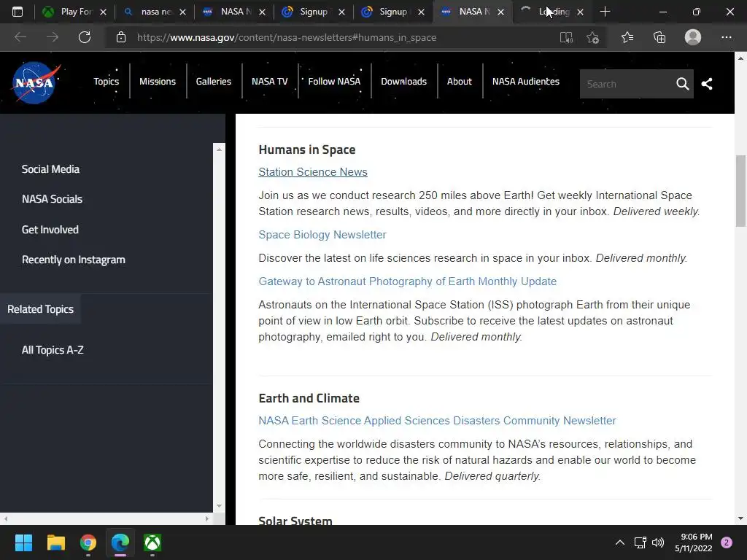Open the share icon in NASA header
The width and height of the screenshot is (747, 560).
click(707, 84)
